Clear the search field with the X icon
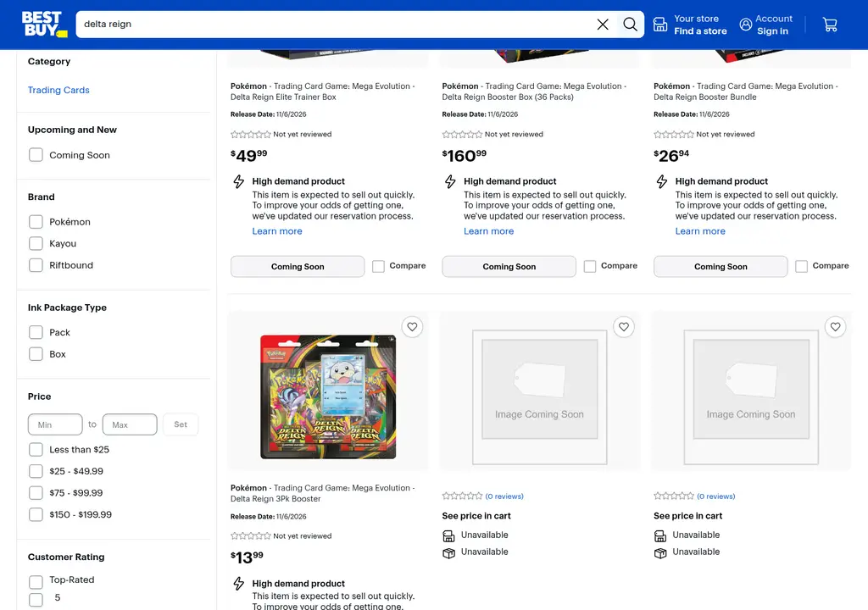 (603, 25)
